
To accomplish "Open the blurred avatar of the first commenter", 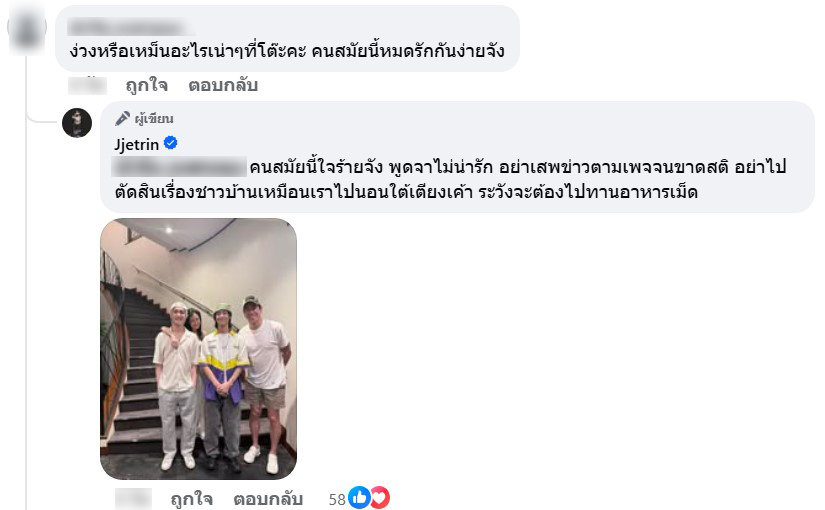I will (26, 29).
